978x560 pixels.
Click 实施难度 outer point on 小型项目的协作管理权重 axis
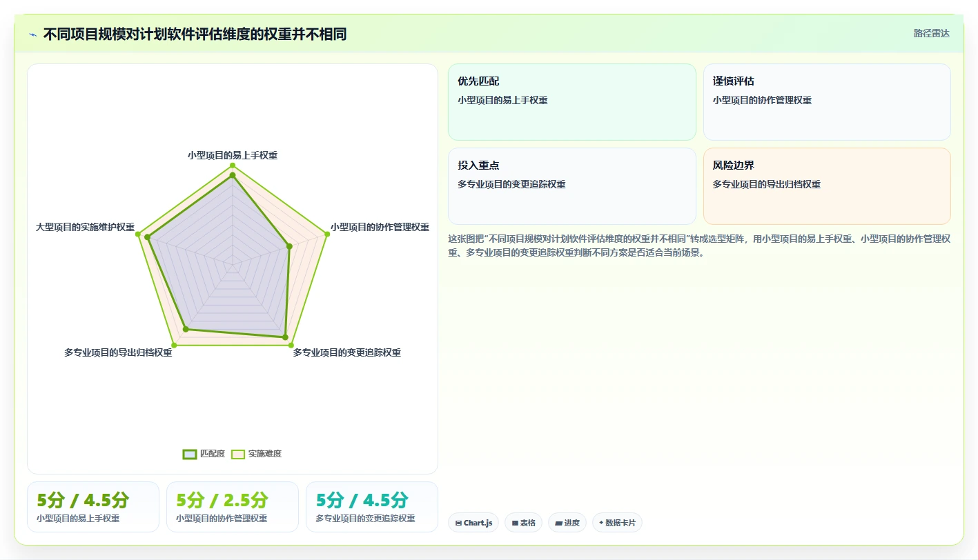[x=327, y=234]
